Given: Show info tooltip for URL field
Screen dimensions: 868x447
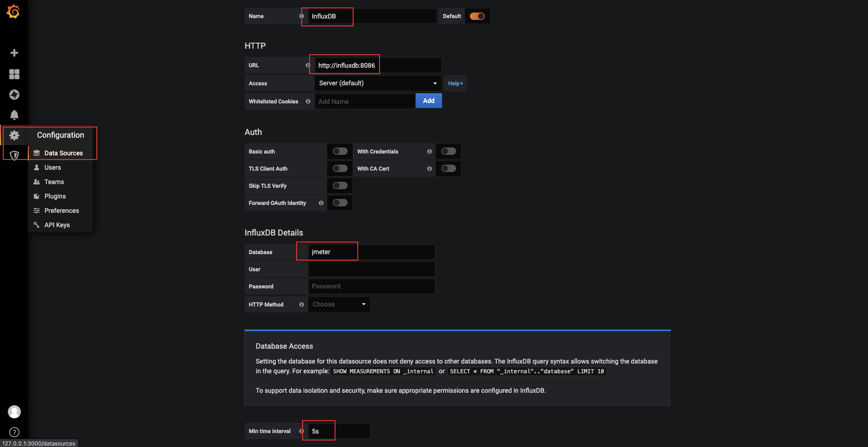Looking at the screenshot, I should tap(308, 65).
